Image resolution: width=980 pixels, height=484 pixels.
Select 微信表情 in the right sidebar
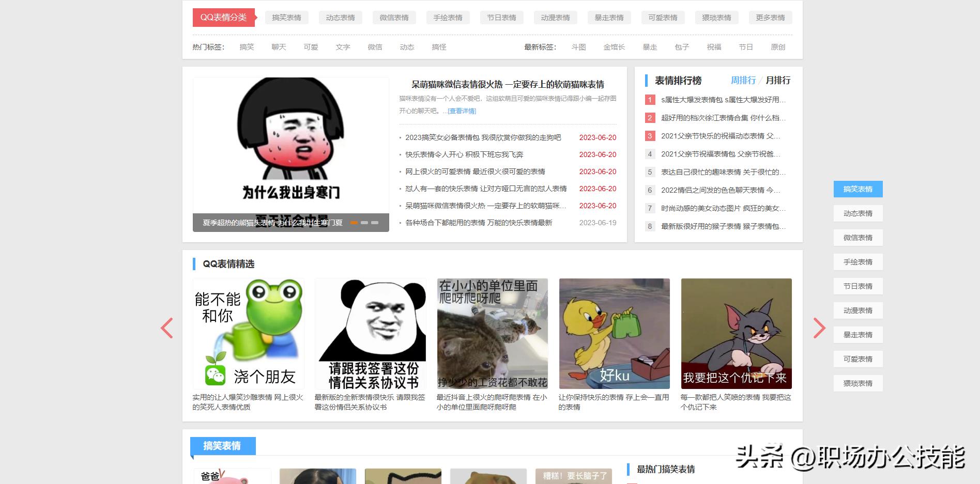tap(857, 238)
